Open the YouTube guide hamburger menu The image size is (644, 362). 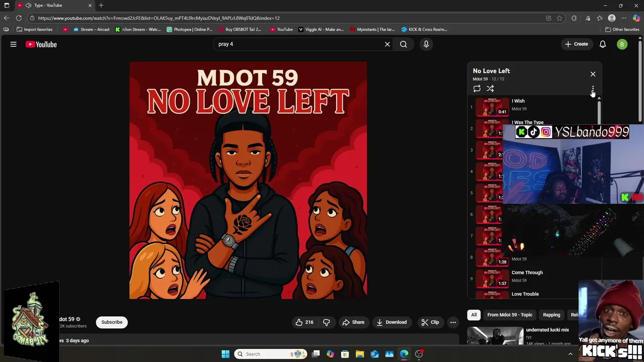[14, 44]
